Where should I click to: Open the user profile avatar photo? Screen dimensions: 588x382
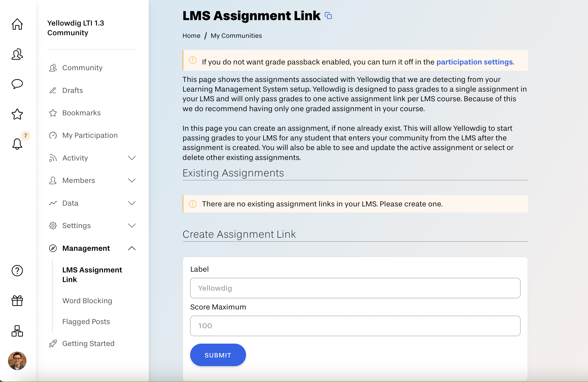coord(17,361)
